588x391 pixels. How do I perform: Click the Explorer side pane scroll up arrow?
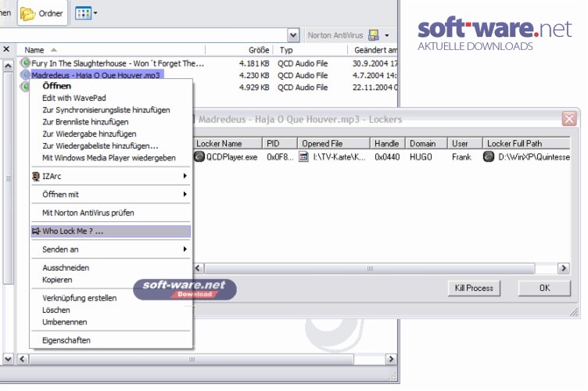8,66
